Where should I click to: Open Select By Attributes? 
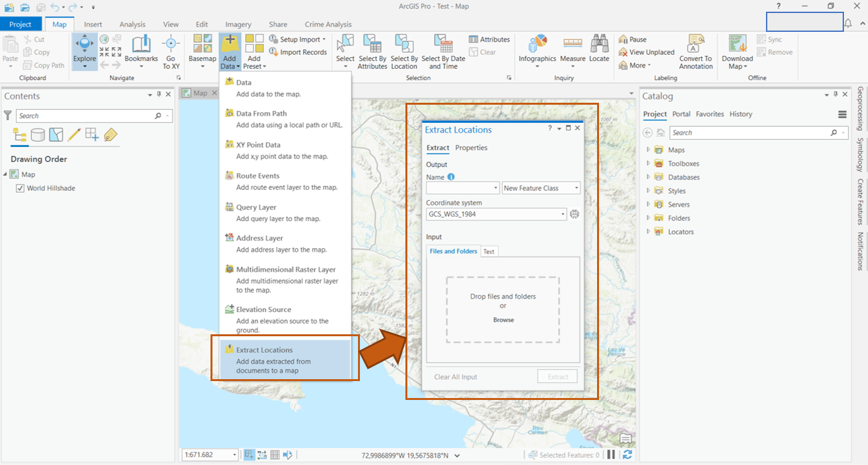[x=372, y=51]
